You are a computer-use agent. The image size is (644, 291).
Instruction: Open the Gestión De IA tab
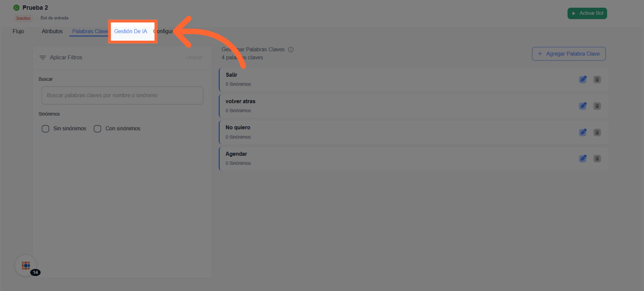[x=131, y=31]
